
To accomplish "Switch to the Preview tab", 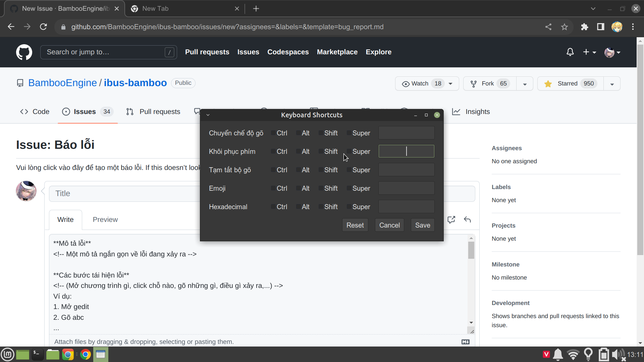I will point(105,220).
